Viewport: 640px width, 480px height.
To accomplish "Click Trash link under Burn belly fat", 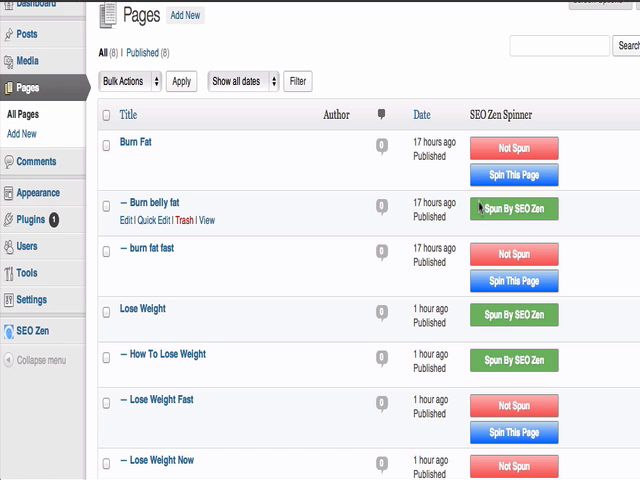I will 184,220.
